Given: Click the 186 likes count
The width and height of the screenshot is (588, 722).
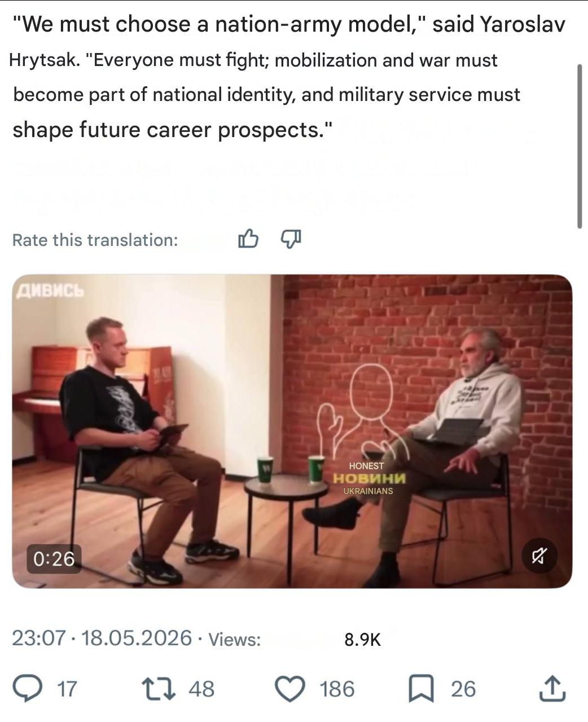Looking at the screenshot, I should pyautogui.click(x=337, y=689).
